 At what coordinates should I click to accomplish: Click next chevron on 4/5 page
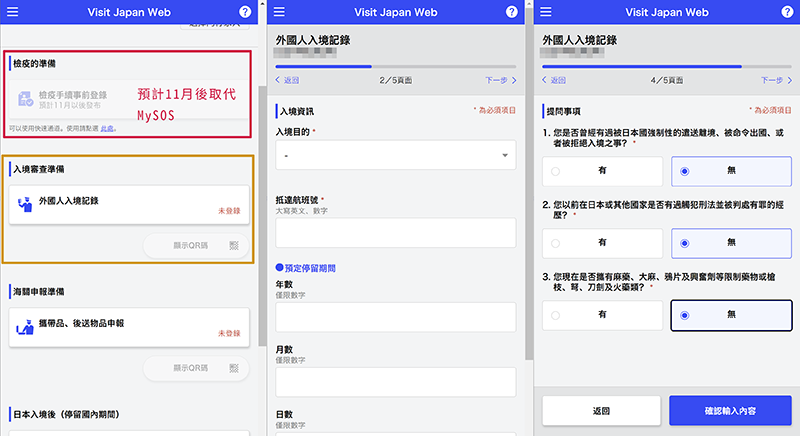pos(789,80)
